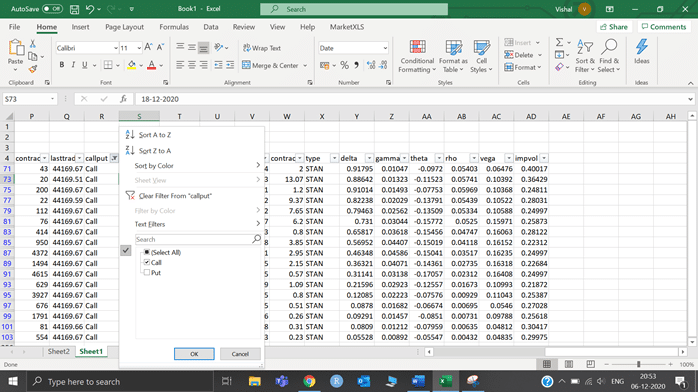
Task: Open the Formulas ribbon tab
Action: pyautogui.click(x=174, y=27)
